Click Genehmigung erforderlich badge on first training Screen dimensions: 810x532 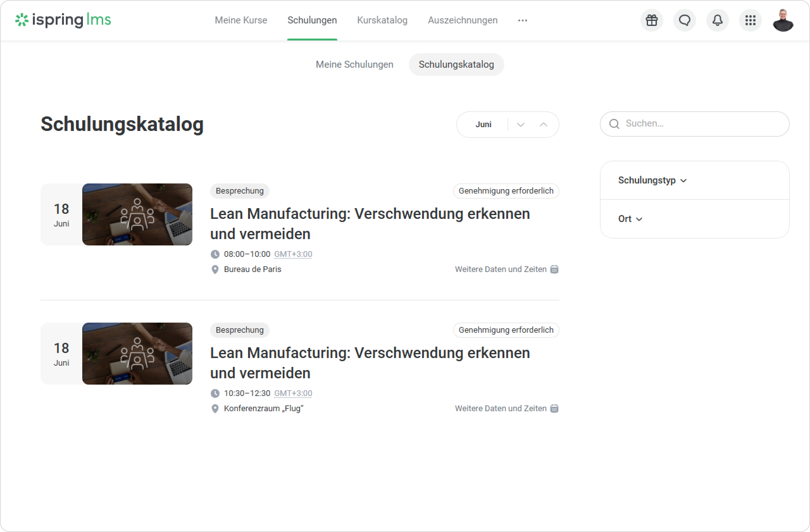[x=506, y=191]
